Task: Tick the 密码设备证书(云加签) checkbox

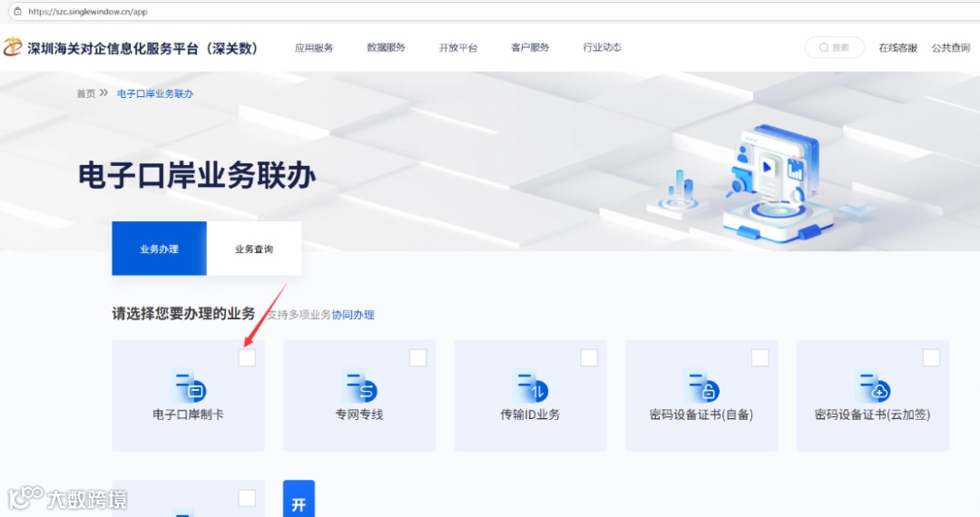Action: (931, 357)
